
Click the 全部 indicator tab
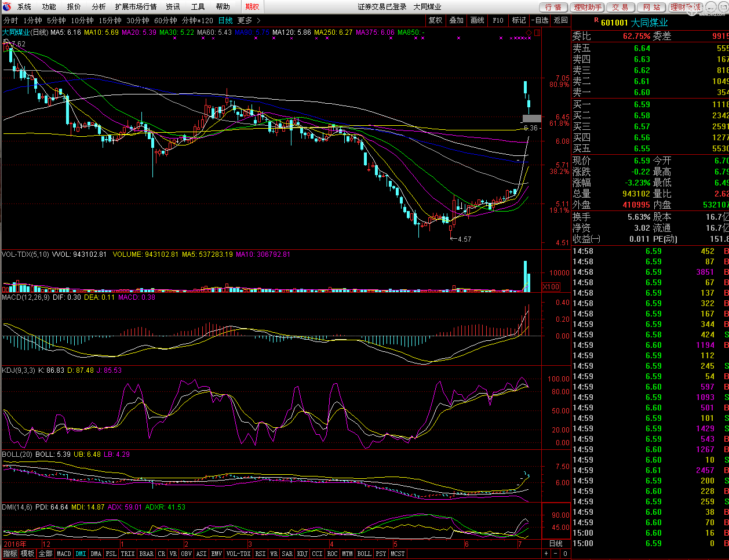click(x=46, y=554)
